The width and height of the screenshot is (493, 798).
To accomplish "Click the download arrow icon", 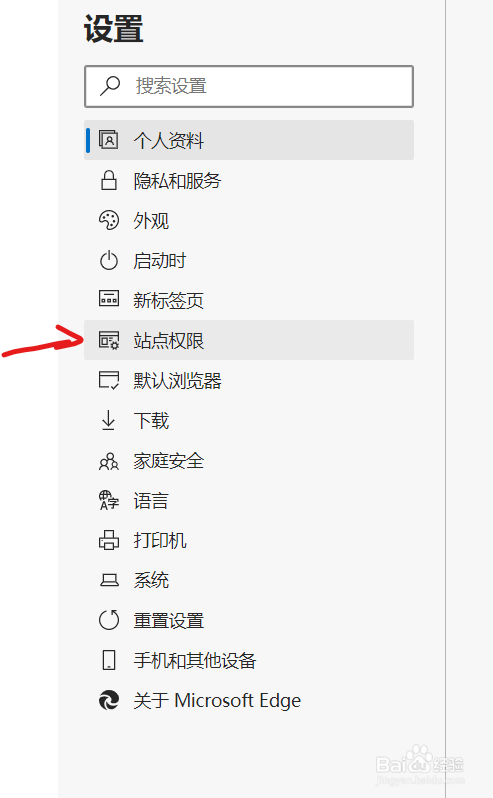I will (108, 420).
